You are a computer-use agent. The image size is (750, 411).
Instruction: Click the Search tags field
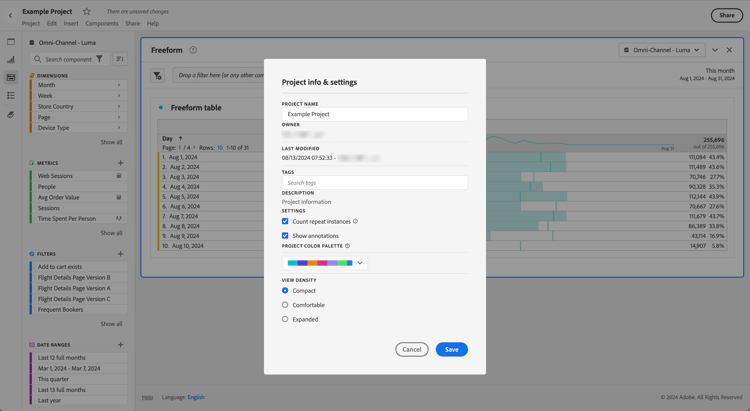pos(375,183)
